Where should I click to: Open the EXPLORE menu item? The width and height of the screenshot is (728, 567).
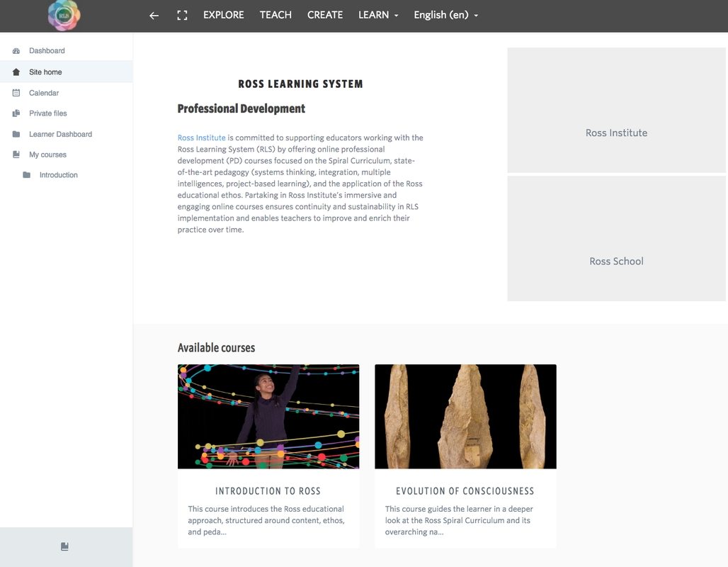(x=224, y=16)
